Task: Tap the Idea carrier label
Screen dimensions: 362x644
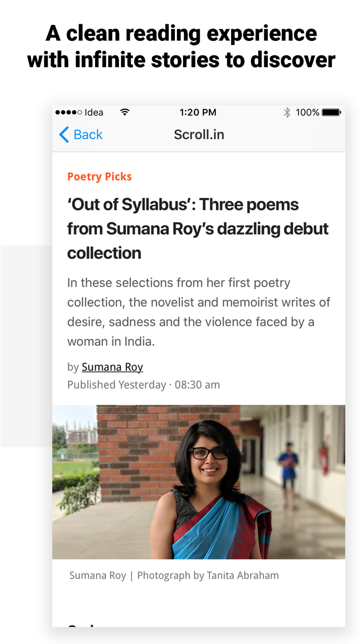Action: (x=95, y=112)
